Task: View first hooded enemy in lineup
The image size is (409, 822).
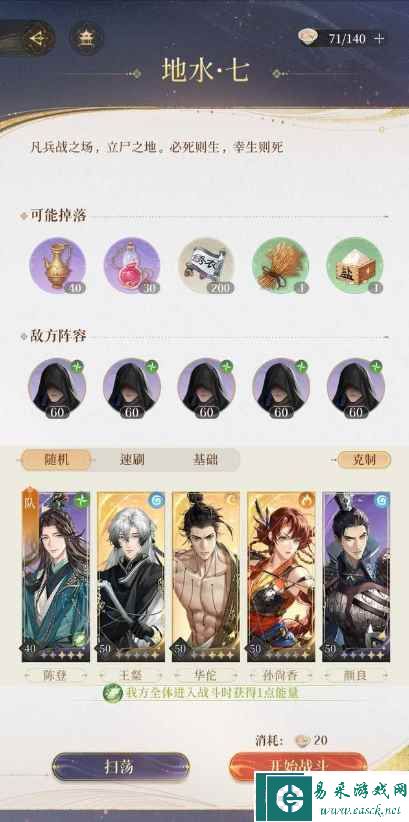Action: (57, 388)
